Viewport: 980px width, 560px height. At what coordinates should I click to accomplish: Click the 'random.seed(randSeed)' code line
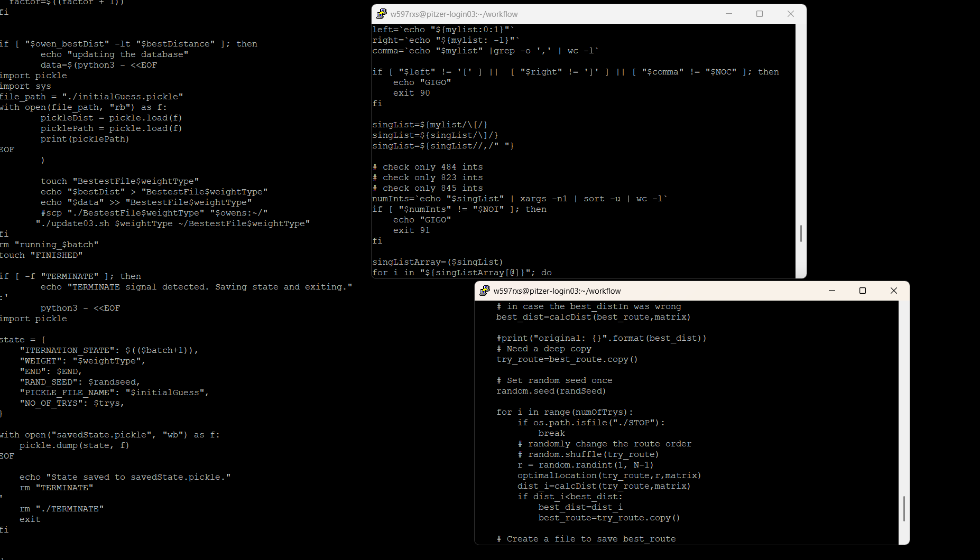(x=551, y=391)
